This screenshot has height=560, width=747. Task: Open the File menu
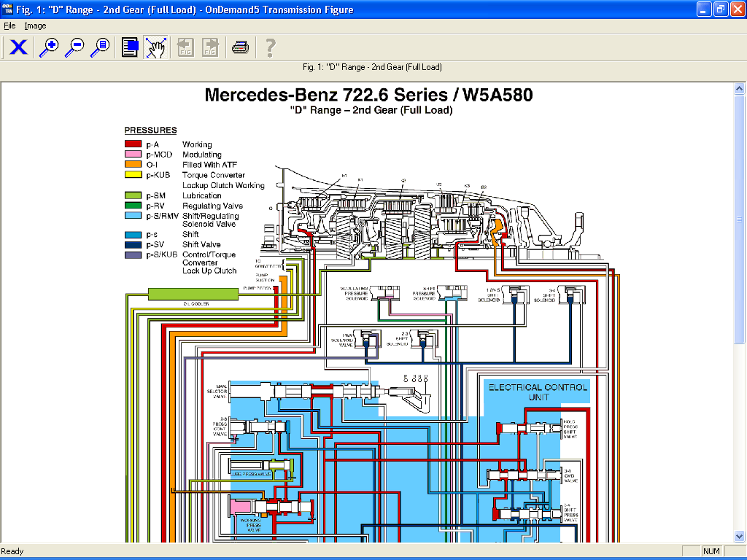click(9, 26)
